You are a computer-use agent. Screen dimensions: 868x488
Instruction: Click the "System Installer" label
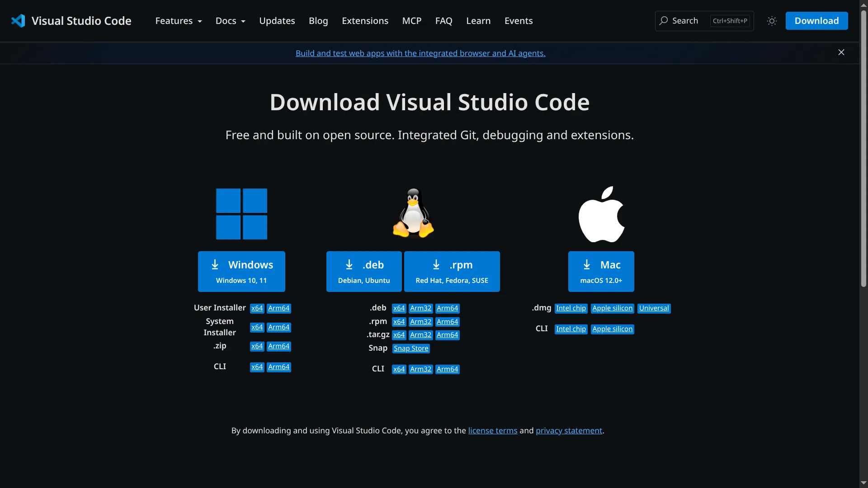(x=220, y=327)
